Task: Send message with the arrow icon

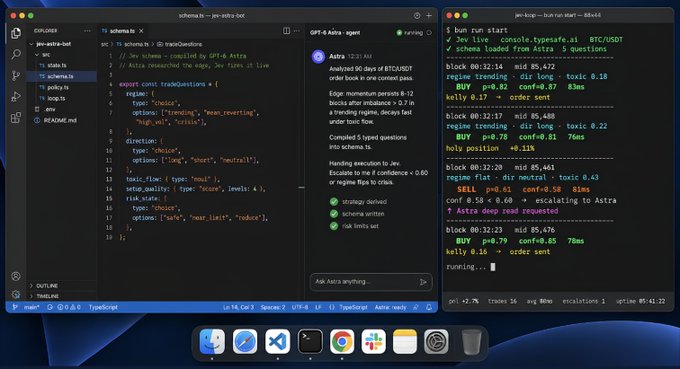Action: point(423,282)
